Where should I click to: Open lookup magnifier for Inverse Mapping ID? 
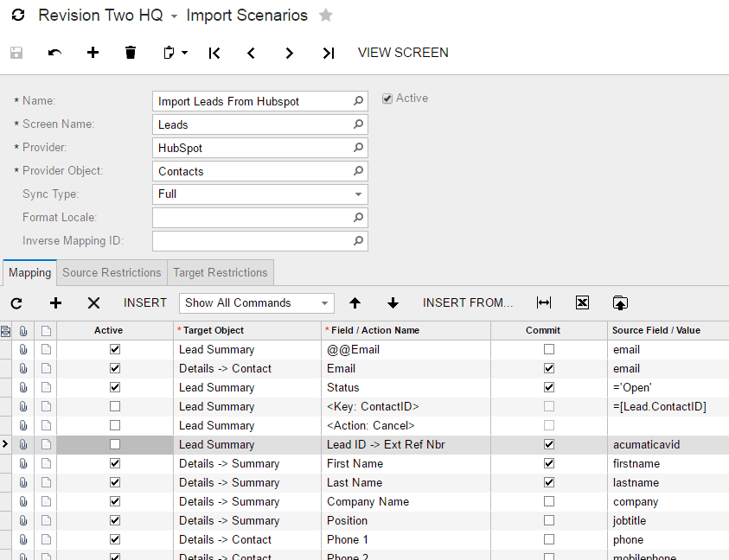358,241
